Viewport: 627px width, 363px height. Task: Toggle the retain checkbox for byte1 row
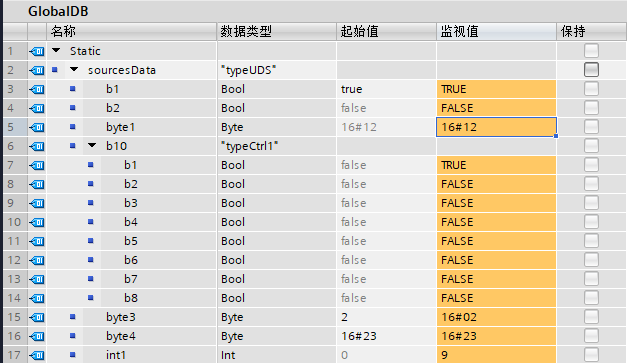point(591,127)
